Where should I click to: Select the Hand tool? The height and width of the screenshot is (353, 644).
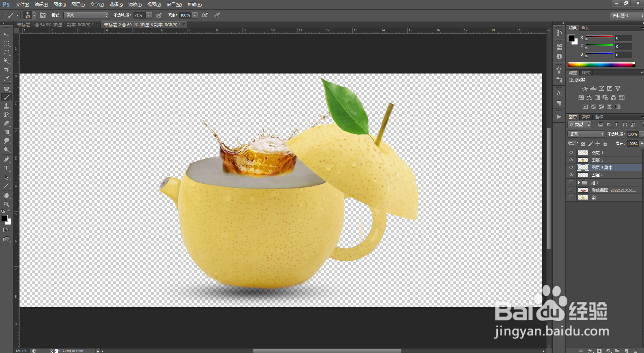pos(6,196)
